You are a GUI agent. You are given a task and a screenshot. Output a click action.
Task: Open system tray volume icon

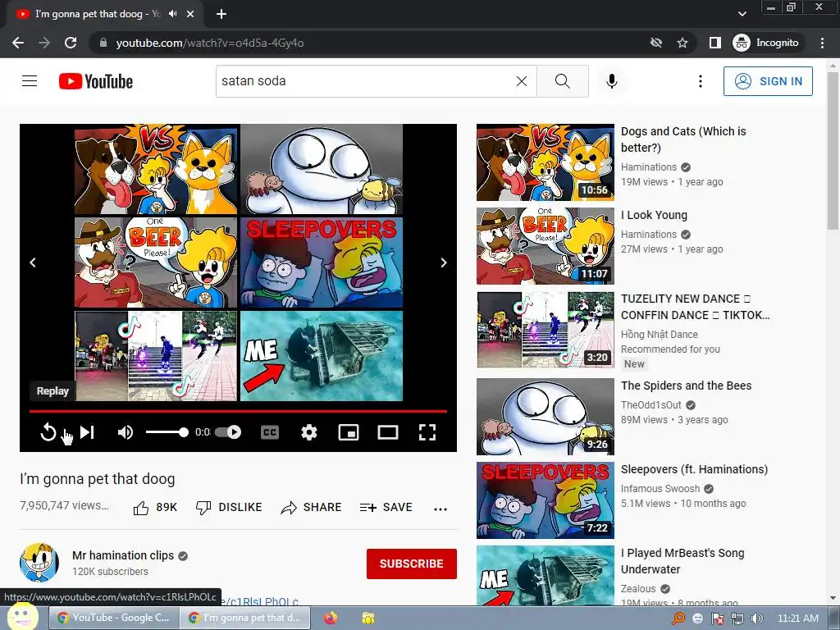click(x=756, y=619)
